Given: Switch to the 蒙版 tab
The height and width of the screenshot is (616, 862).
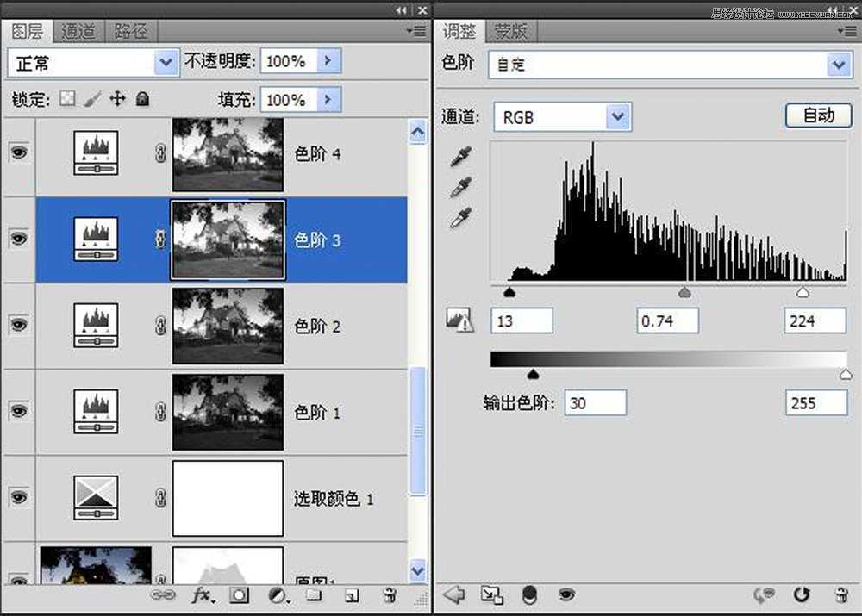Looking at the screenshot, I should tap(510, 31).
